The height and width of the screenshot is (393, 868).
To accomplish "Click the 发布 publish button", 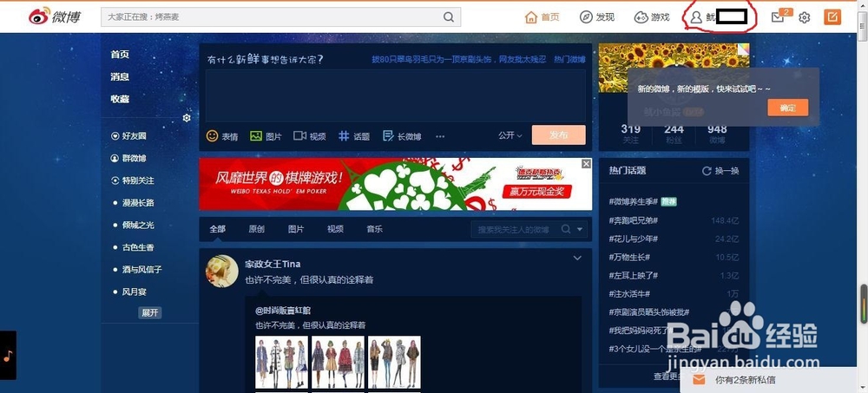I will (x=558, y=135).
